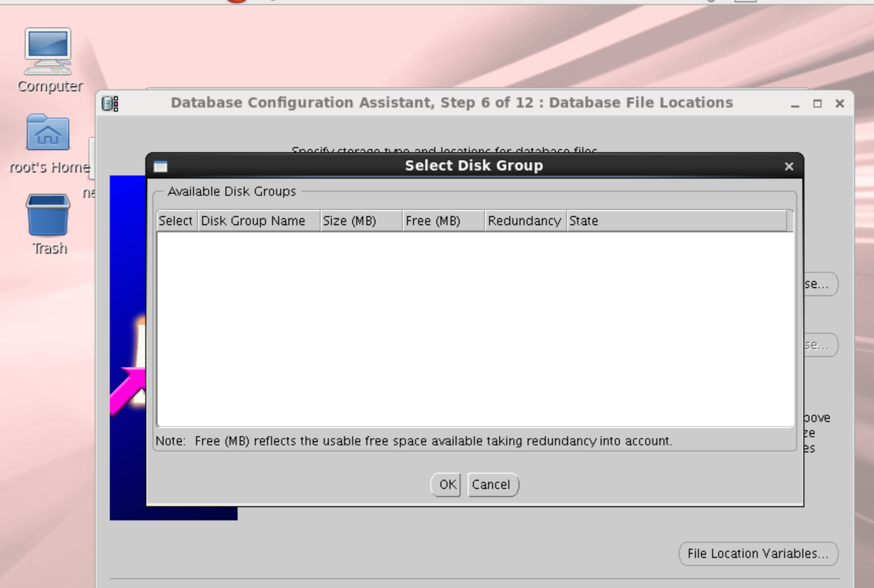
Task: Click the Select Disk Group title bar
Action: pyautogui.click(x=473, y=166)
